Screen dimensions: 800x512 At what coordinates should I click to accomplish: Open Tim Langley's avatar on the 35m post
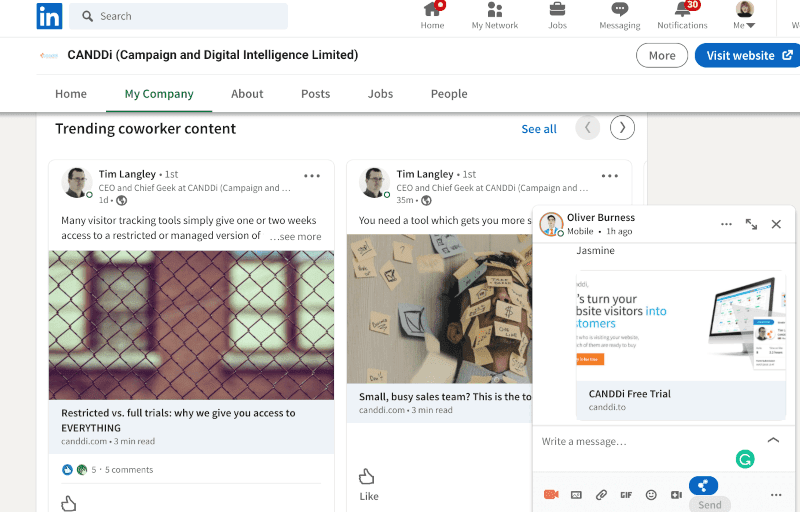click(374, 183)
